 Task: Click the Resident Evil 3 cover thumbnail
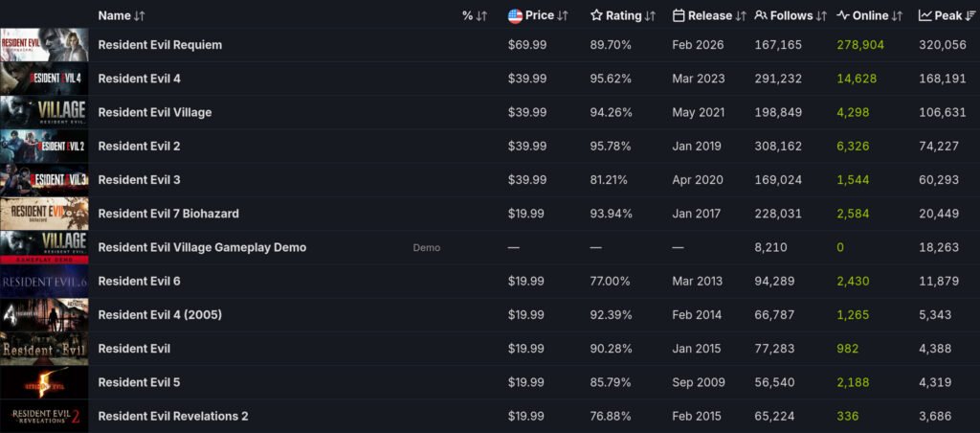pyautogui.click(x=44, y=179)
